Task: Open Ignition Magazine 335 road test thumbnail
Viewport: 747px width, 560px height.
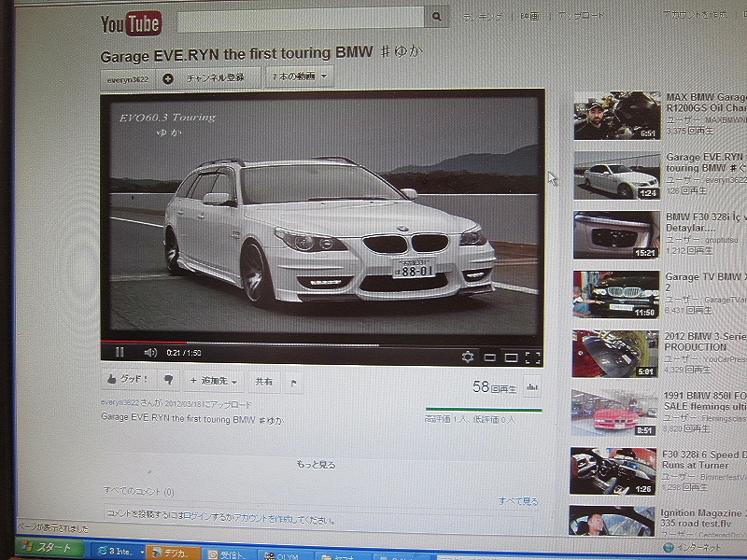Action: tap(612, 522)
